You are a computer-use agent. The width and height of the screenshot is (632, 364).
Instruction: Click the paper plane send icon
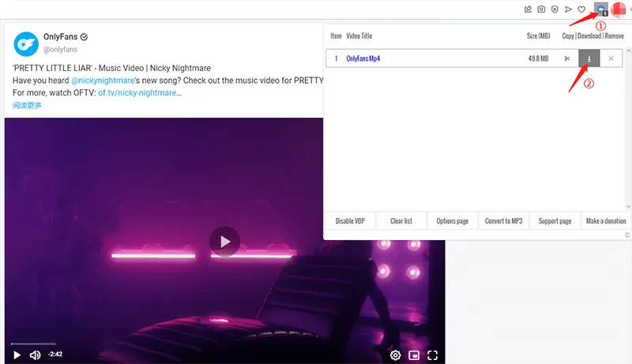pyautogui.click(x=568, y=9)
